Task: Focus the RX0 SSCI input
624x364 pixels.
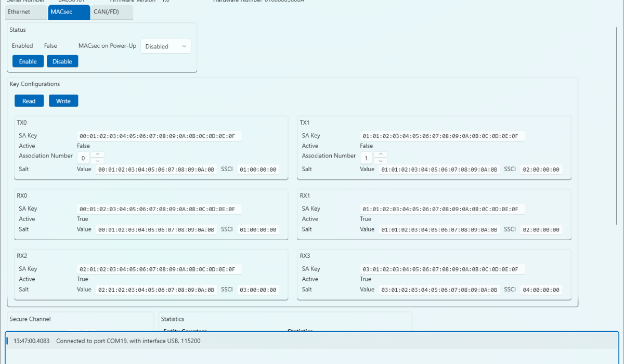Action: tap(258, 230)
